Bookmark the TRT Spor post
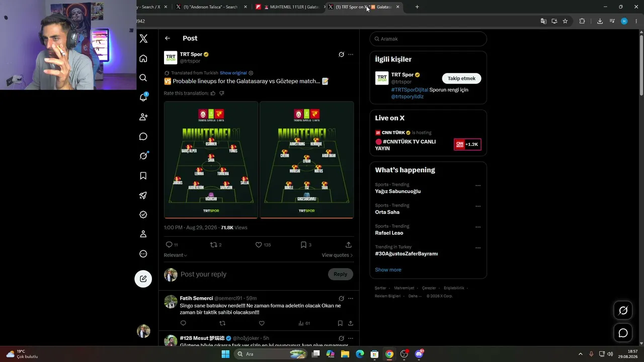Image resolution: width=644 pixels, height=362 pixels. tap(303, 245)
